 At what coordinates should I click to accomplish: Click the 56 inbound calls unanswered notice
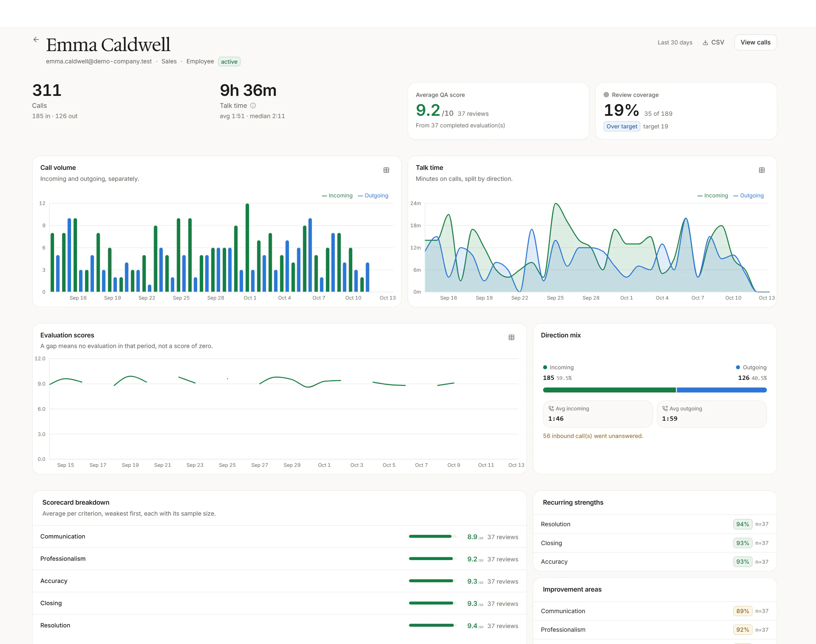tap(593, 436)
